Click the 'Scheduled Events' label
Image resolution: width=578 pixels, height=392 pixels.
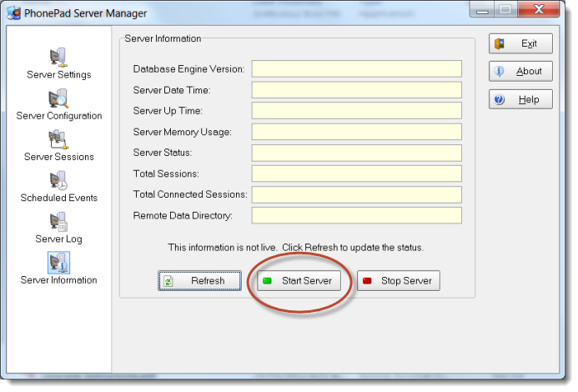pos(59,198)
